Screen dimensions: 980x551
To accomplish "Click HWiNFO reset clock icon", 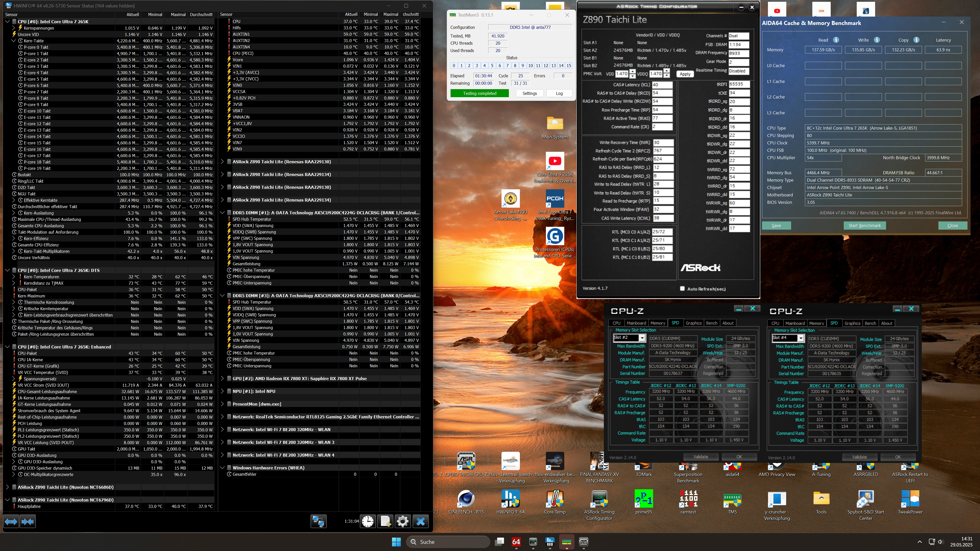I will [x=367, y=521].
